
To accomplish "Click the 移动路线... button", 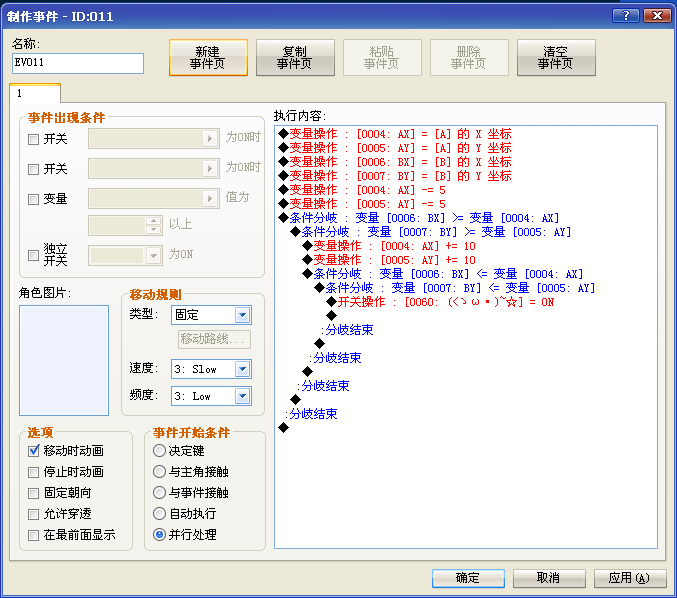I will point(214,339).
